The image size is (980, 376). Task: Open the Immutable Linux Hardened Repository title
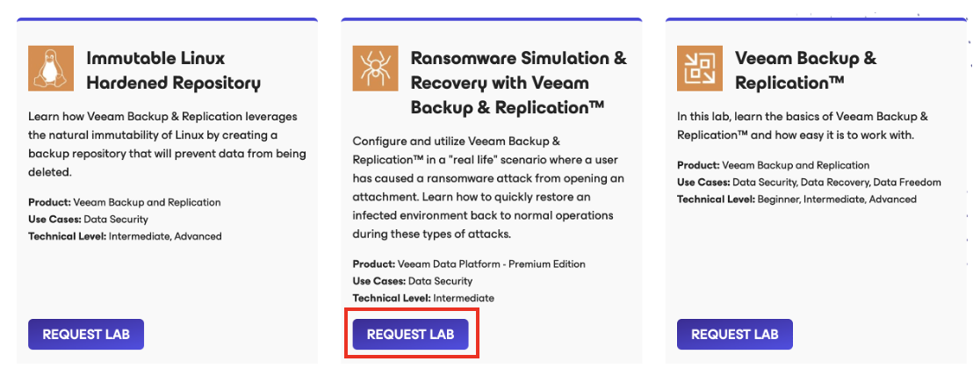[x=173, y=70]
